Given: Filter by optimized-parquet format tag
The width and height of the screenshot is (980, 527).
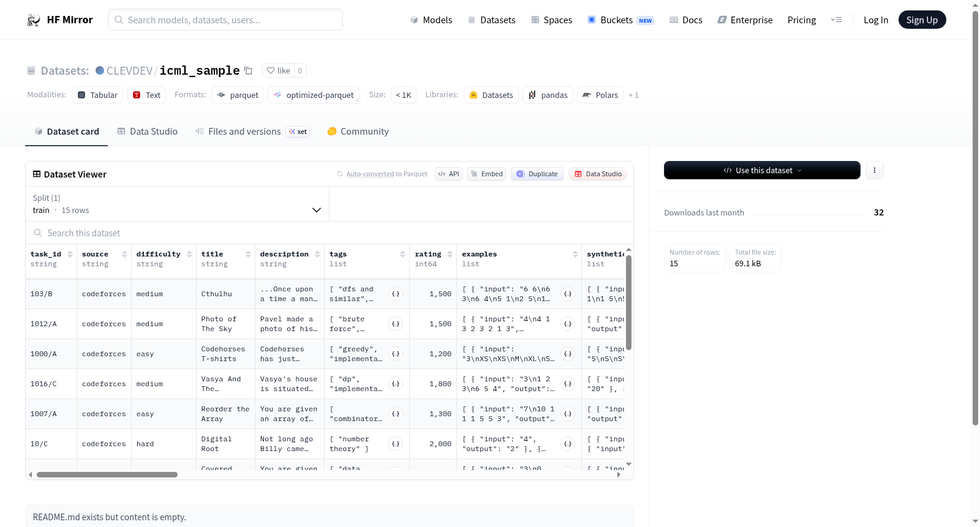Looking at the screenshot, I should pyautogui.click(x=314, y=95).
